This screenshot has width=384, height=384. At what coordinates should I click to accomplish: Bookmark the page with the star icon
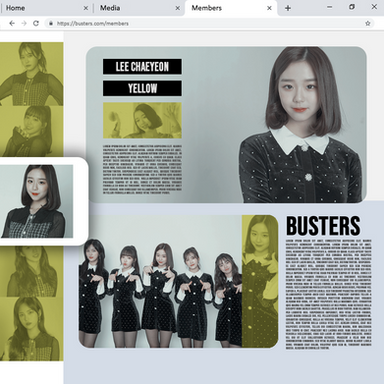click(368, 23)
